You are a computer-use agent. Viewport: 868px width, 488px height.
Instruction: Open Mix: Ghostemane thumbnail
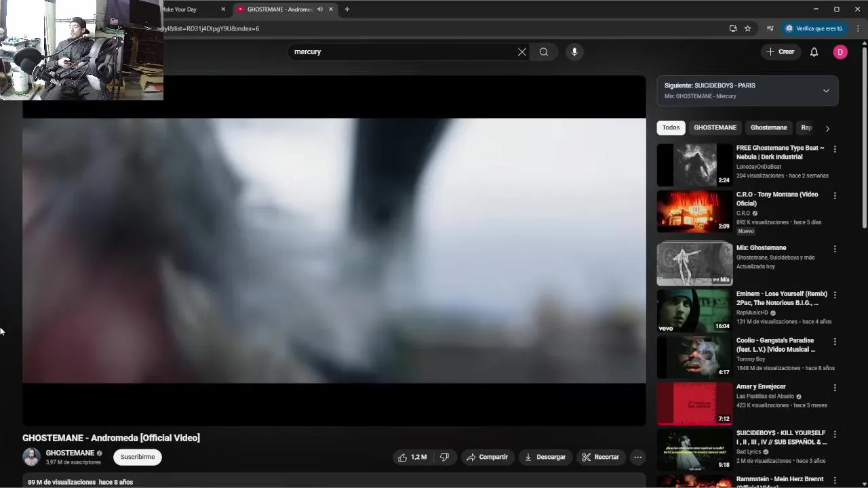[694, 264]
